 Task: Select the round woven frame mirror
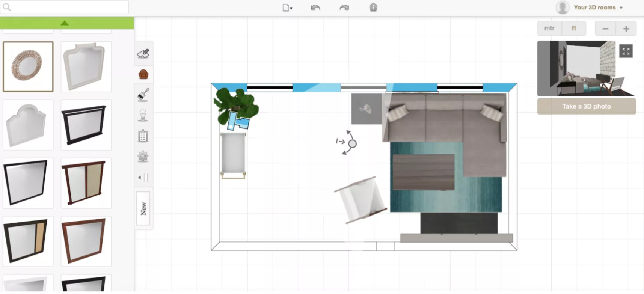pos(28,67)
